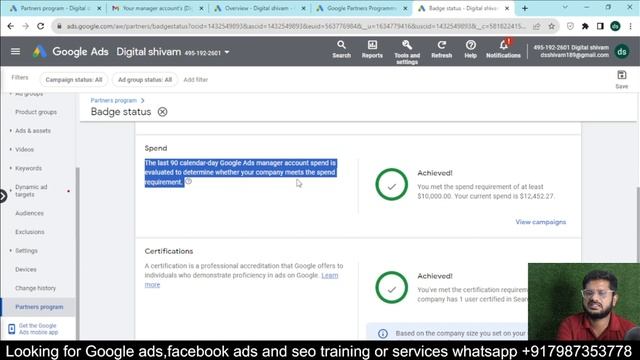
Task: Click the Certifications achieved checkmark circle
Action: 391,287
